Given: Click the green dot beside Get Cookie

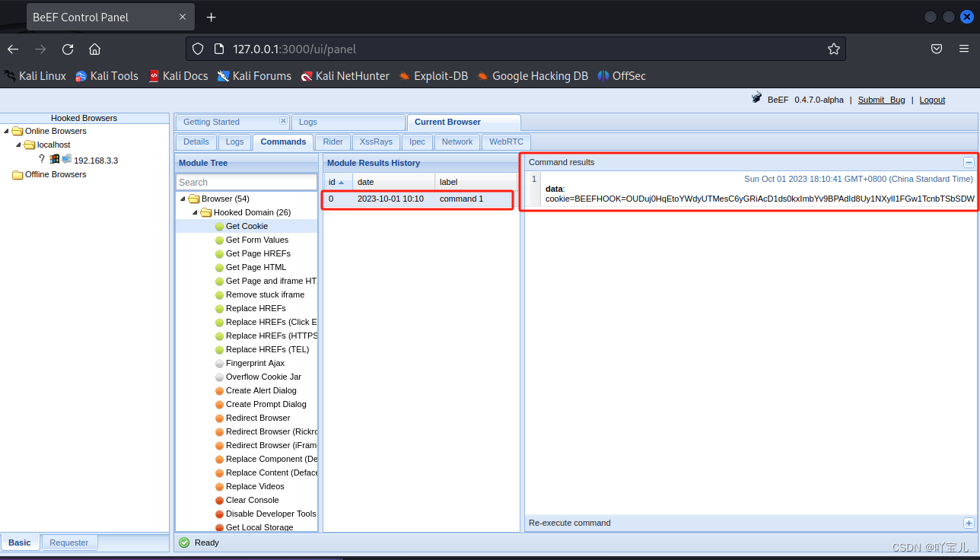Looking at the screenshot, I should (x=219, y=226).
